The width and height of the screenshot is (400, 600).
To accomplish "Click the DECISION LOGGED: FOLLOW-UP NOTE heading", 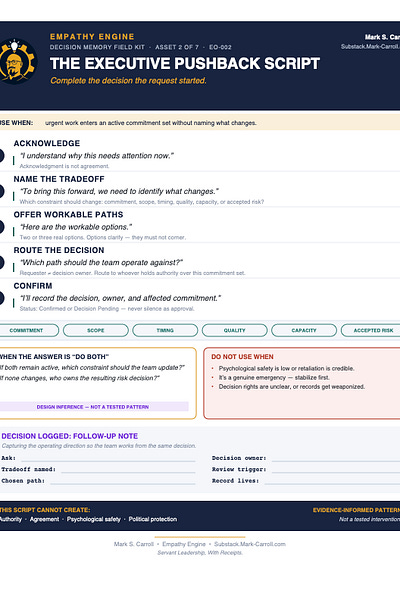I will tap(70, 436).
